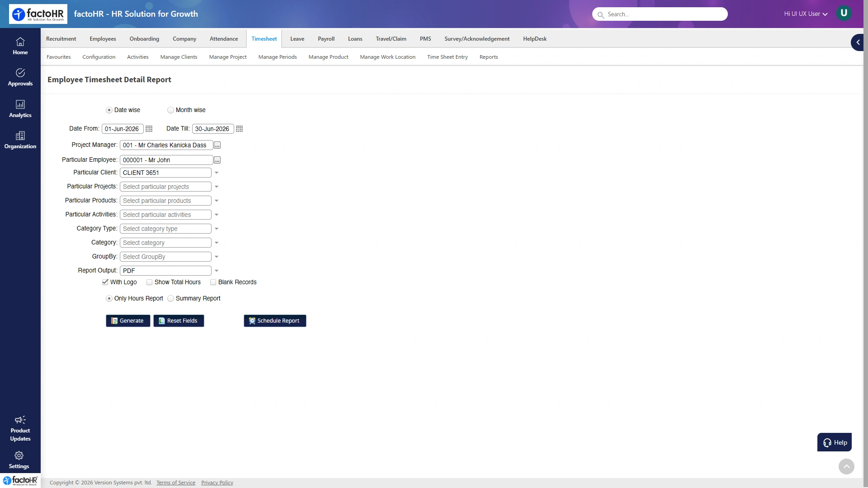This screenshot has width=868, height=488.
Task: Open the Time Sheet Entry submenu
Action: click(447, 57)
